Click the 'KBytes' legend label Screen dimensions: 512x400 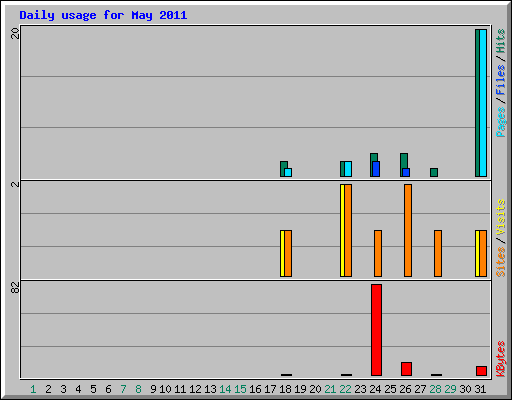pos(500,359)
